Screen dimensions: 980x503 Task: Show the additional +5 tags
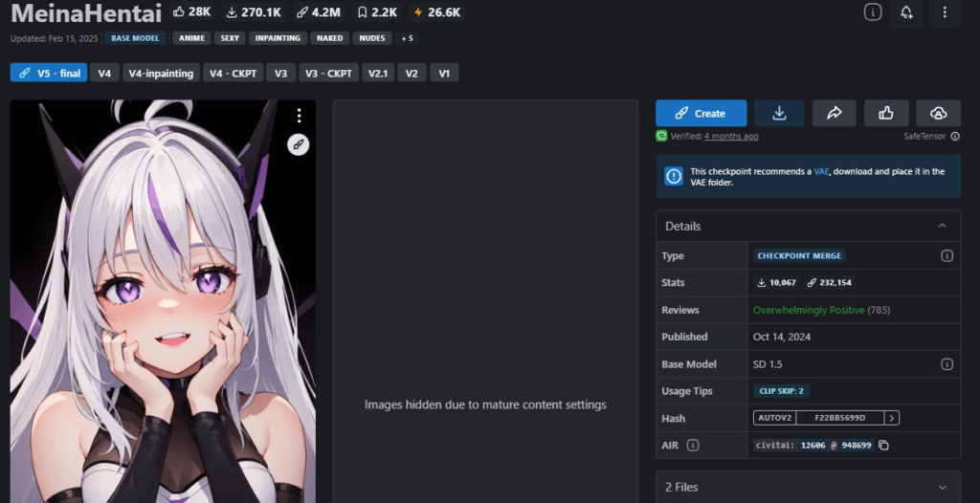pyautogui.click(x=407, y=38)
